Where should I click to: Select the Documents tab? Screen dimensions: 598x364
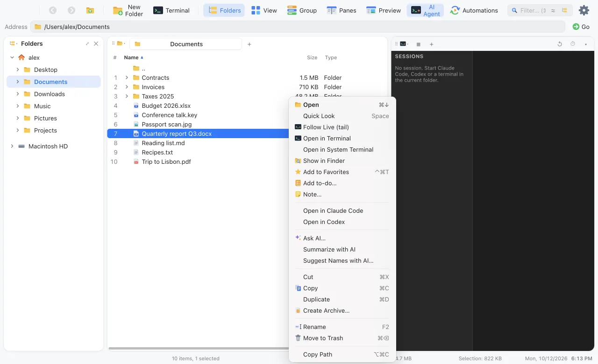tap(185, 44)
